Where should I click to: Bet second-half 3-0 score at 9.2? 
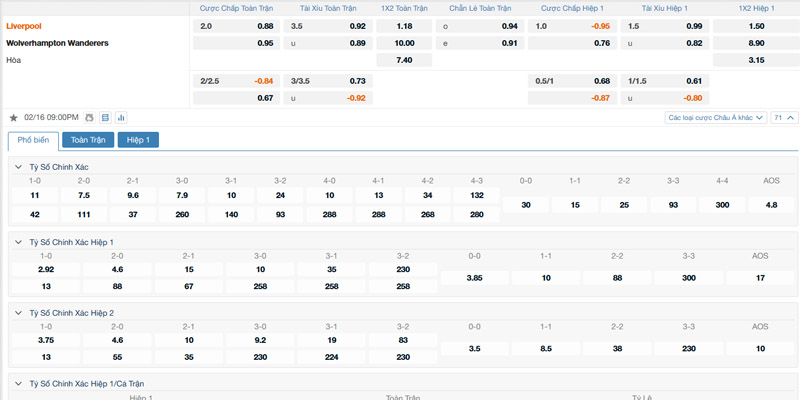(x=260, y=340)
